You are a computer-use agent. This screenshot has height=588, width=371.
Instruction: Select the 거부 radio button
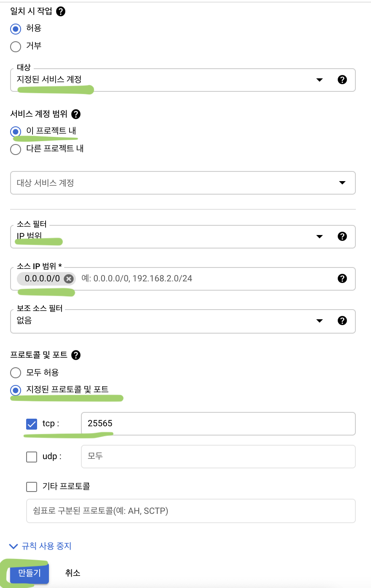tap(16, 46)
